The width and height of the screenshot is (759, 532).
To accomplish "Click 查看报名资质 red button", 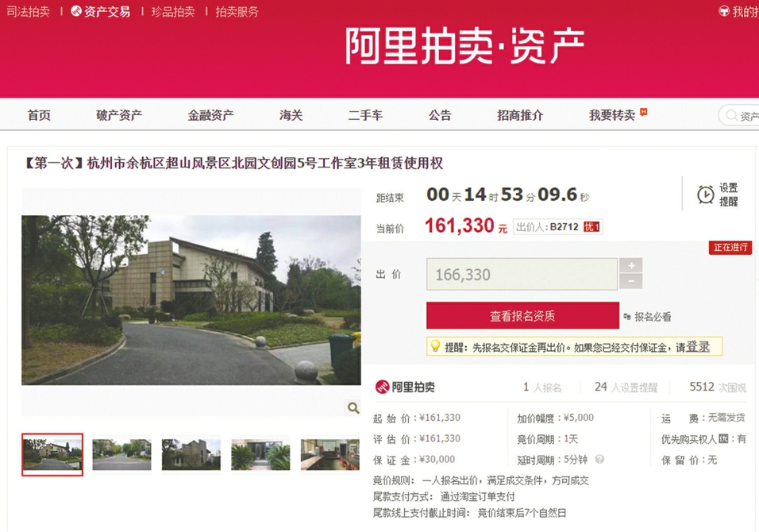I will [522, 315].
